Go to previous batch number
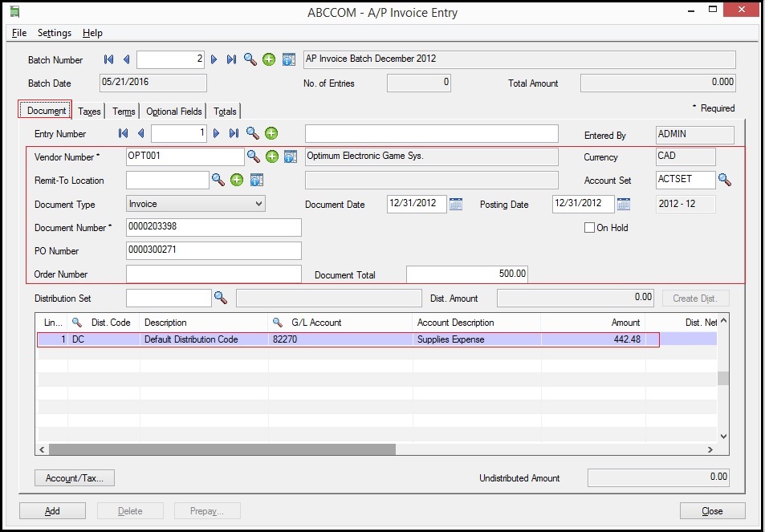The image size is (765, 532). [126, 59]
